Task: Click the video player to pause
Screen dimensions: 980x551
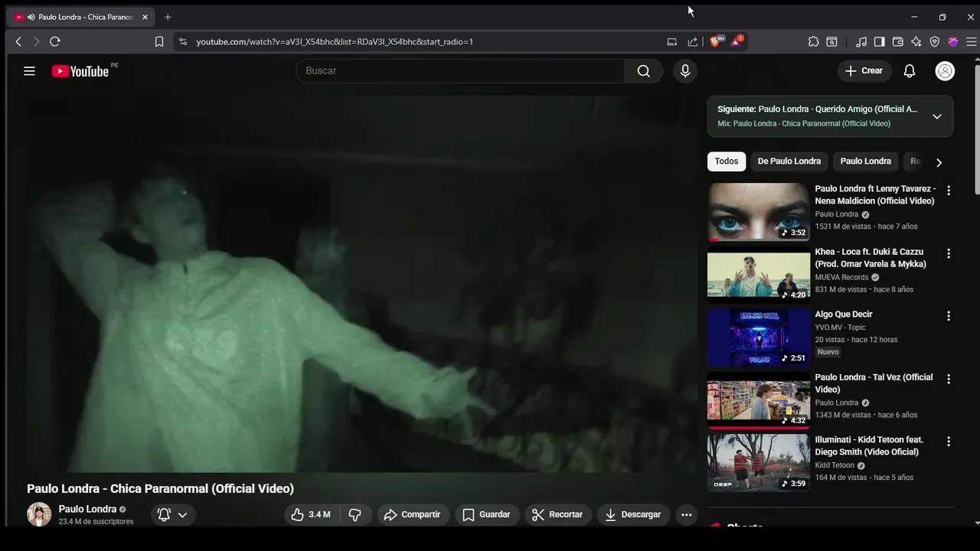Action: 361,283
